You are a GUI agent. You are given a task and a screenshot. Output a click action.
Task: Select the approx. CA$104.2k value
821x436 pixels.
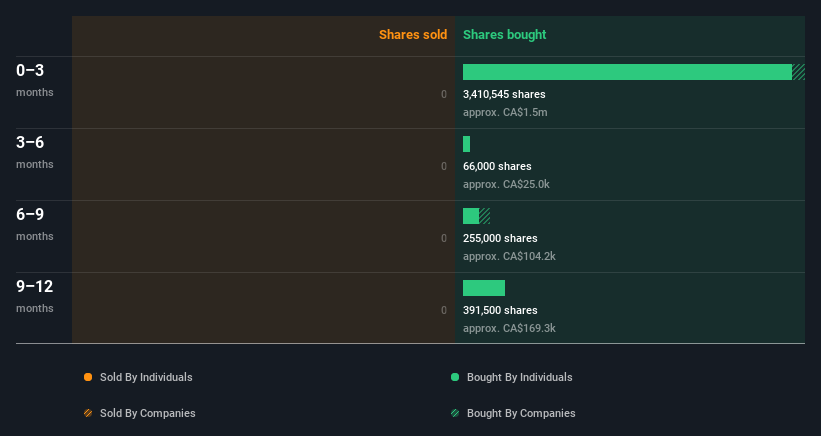(x=509, y=256)
